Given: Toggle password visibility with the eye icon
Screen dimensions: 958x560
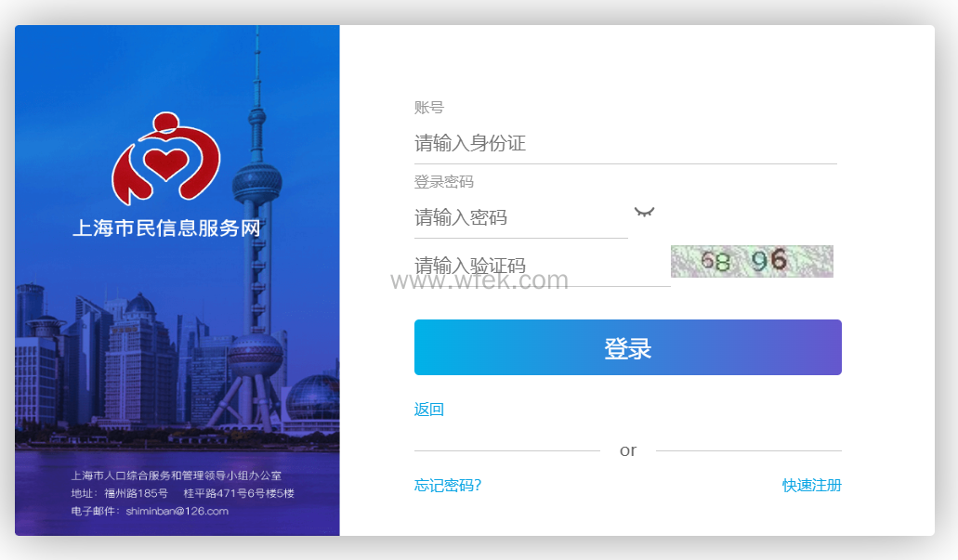Looking at the screenshot, I should click(x=644, y=213).
